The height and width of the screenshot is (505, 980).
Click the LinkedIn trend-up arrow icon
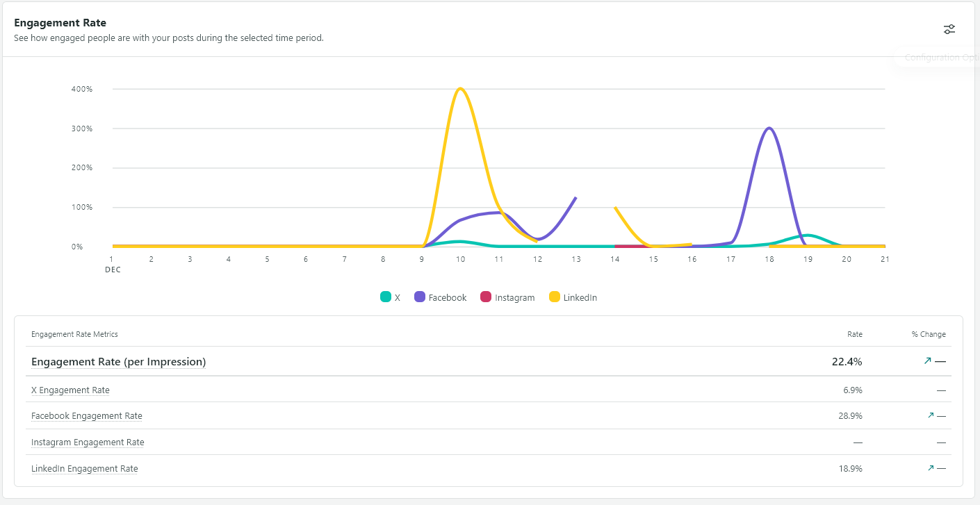[x=931, y=468]
